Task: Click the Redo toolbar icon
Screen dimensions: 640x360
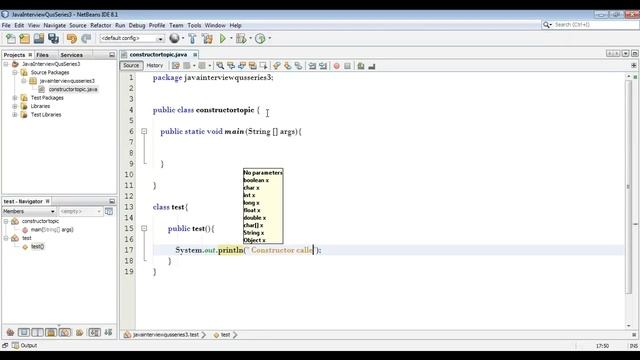Action: click(x=86, y=39)
